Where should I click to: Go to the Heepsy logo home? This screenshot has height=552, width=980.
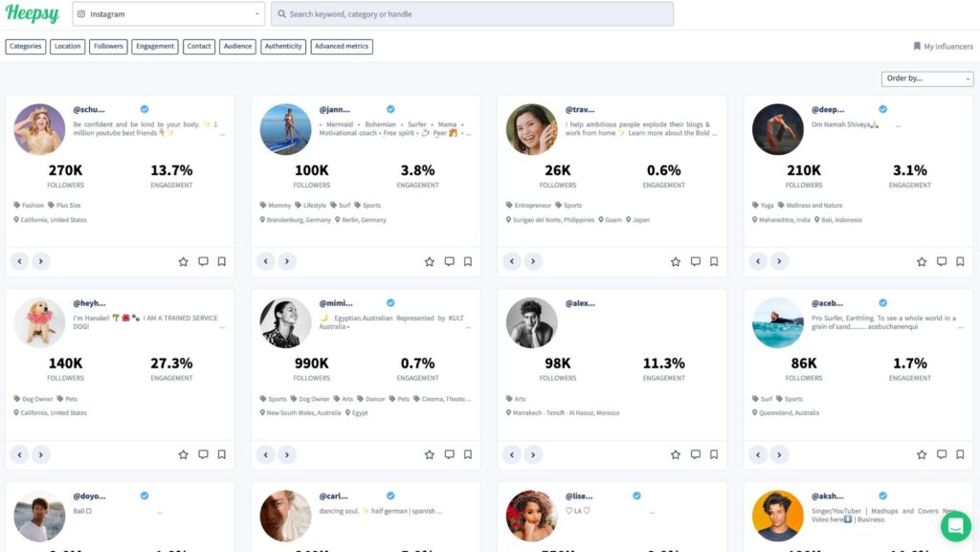click(33, 13)
